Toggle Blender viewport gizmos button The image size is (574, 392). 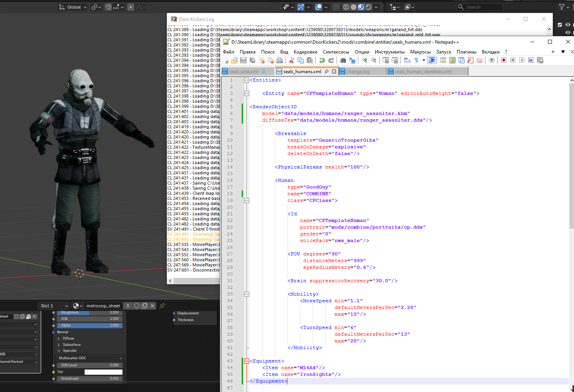301,7
